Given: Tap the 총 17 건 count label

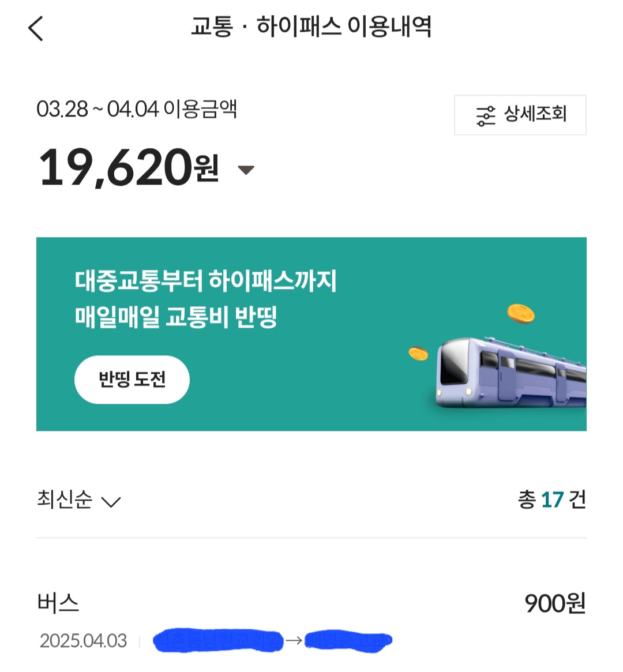Looking at the screenshot, I should pos(551,500).
